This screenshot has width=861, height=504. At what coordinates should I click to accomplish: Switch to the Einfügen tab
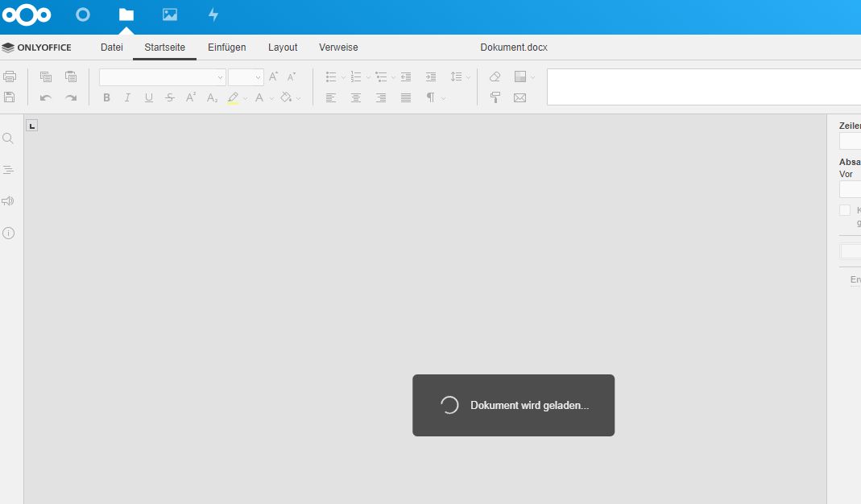point(227,48)
